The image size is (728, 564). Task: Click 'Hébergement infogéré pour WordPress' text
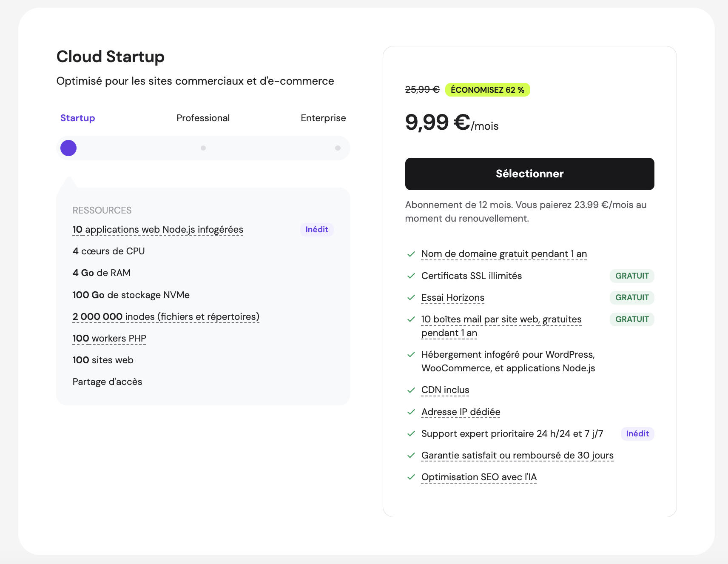click(508, 362)
